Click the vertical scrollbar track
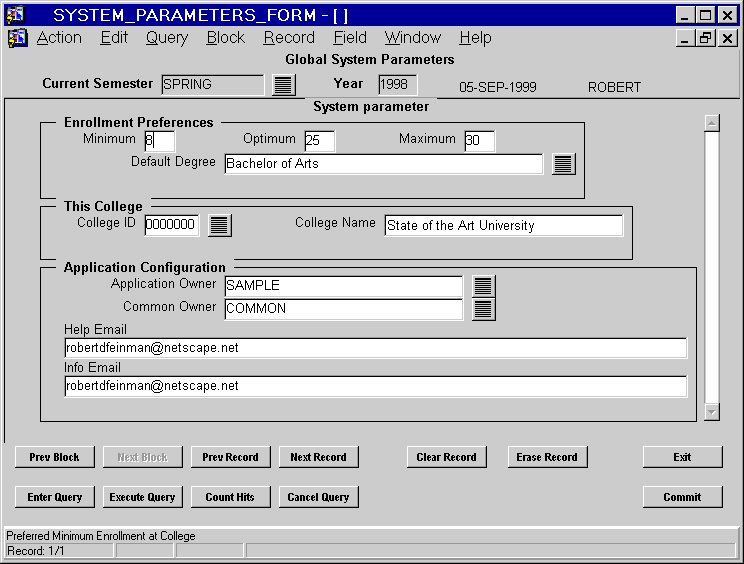Screen dimensions: 744x564 pyautogui.click(x=712, y=268)
